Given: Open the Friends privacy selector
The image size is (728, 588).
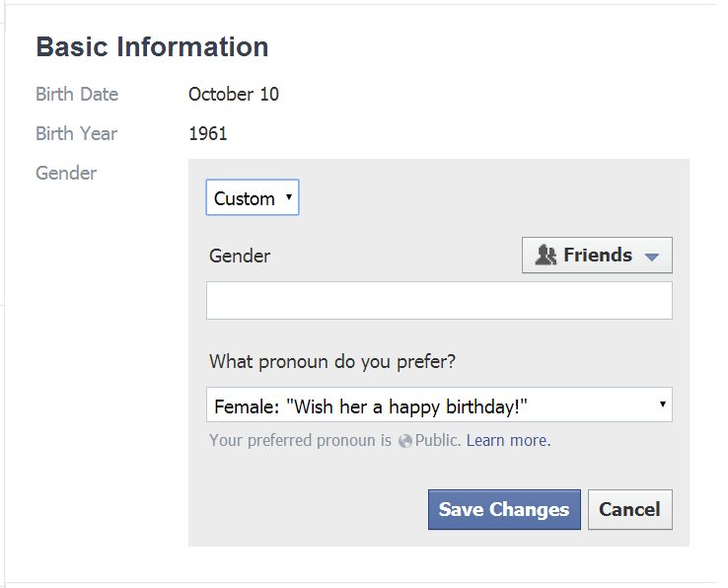Looking at the screenshot, I should 597,255.
